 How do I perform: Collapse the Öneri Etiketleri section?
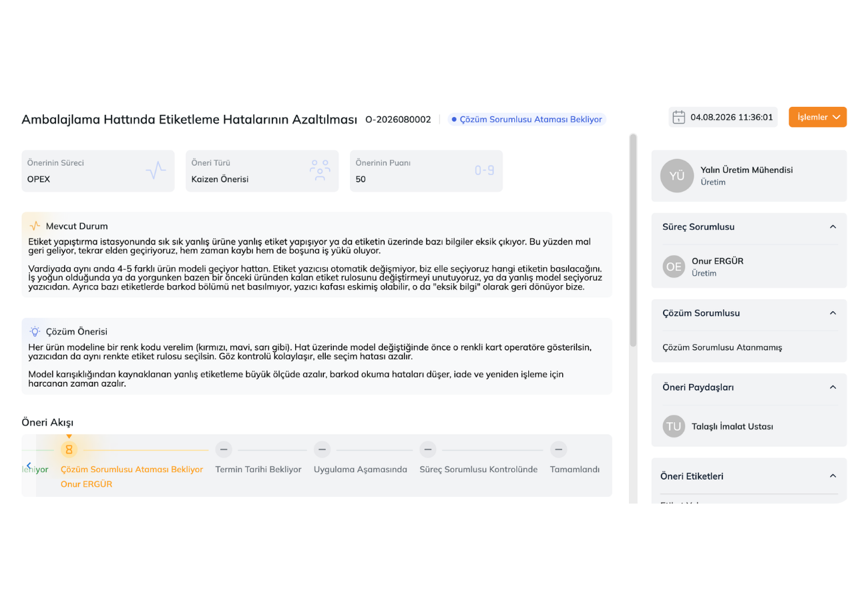(833, 476)
